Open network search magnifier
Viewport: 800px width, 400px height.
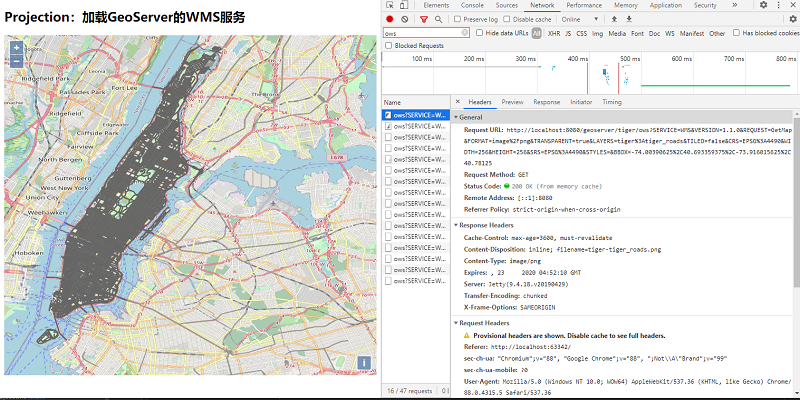tap(440, 19)
